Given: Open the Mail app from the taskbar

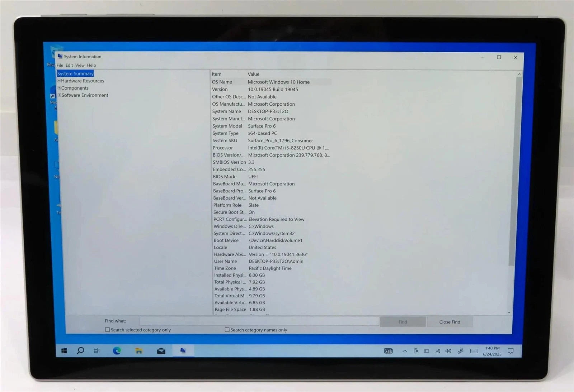Looking at the screenshot, I should (x=161, y=351).
